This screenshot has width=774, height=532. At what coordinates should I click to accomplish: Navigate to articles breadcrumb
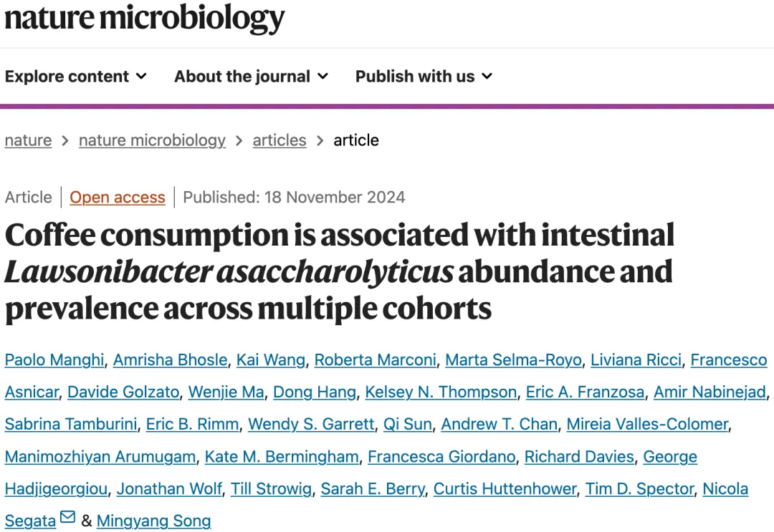(279, 140)
